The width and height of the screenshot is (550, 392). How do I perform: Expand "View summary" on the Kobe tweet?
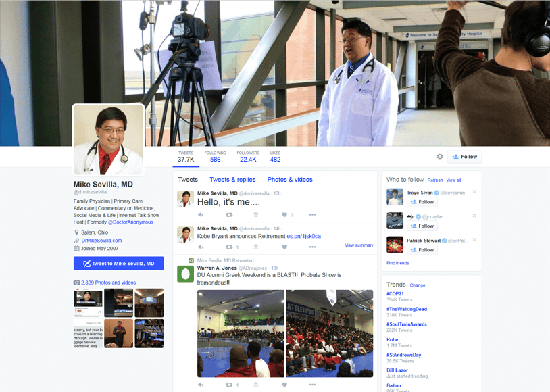pyautogui.click(x=359, y=245)
